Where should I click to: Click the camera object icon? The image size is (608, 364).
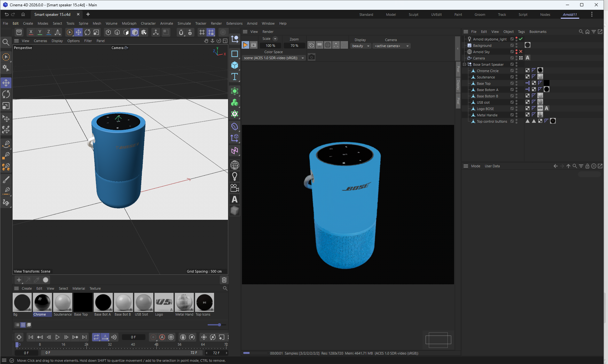click(x=235, y=188)
